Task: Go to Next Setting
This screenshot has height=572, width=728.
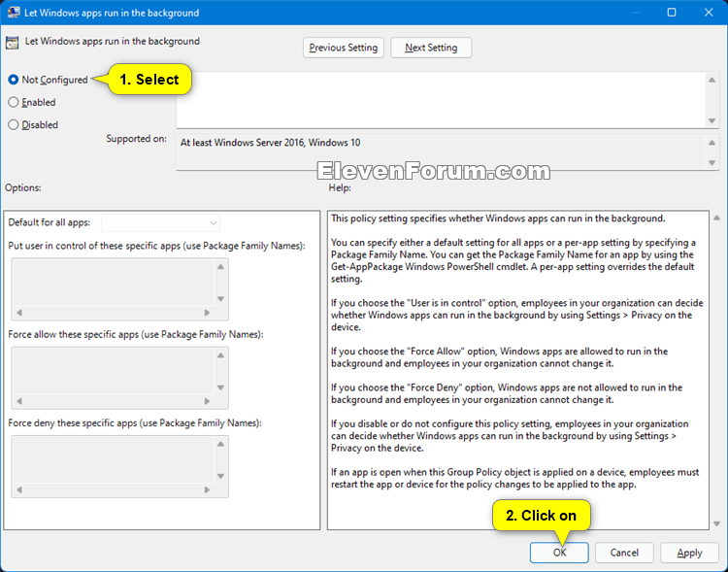Action: pyautogui.click(x=431, y=48)
